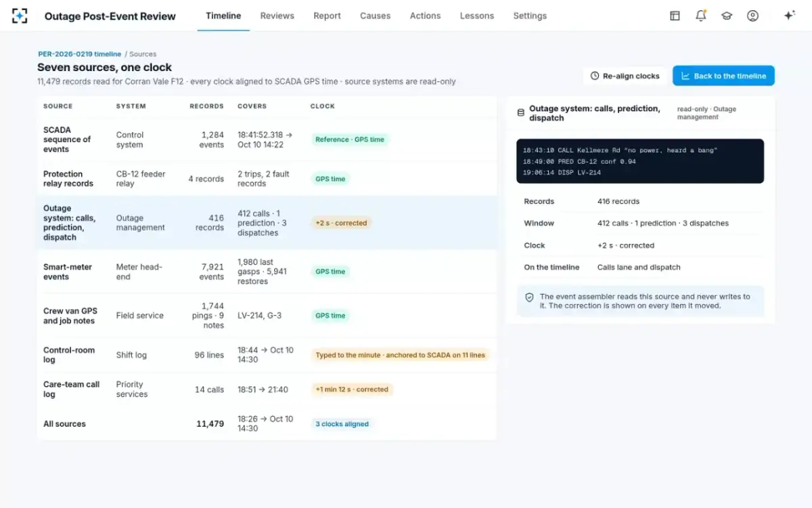The height and width of the screenshot is (508, 812).
Task: Select the Protection relay records row
Action: click(267, 179)
